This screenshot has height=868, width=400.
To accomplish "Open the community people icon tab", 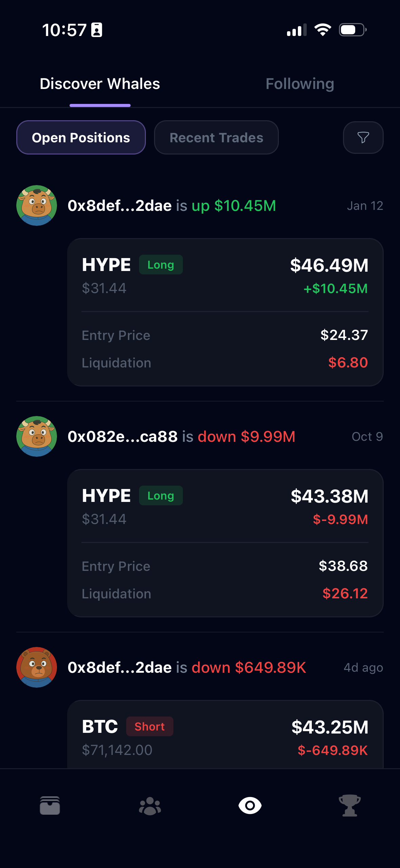I will coord(150,806).
